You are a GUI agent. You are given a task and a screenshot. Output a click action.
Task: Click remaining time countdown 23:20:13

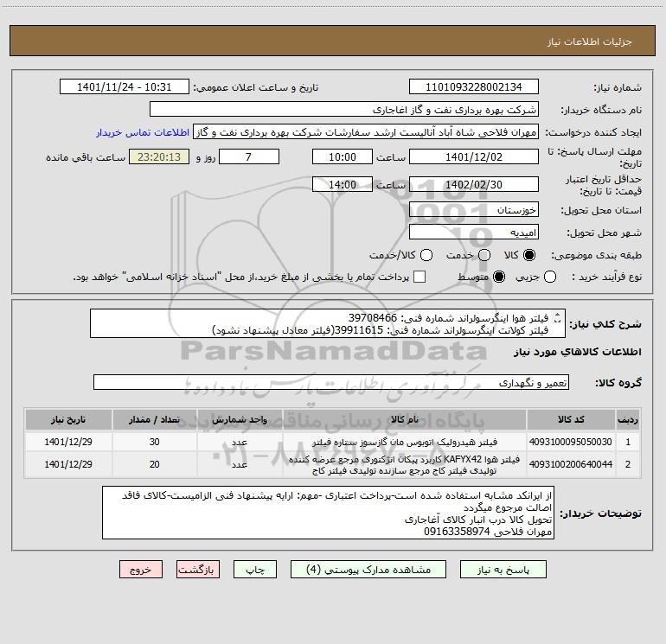pos(159,156)
